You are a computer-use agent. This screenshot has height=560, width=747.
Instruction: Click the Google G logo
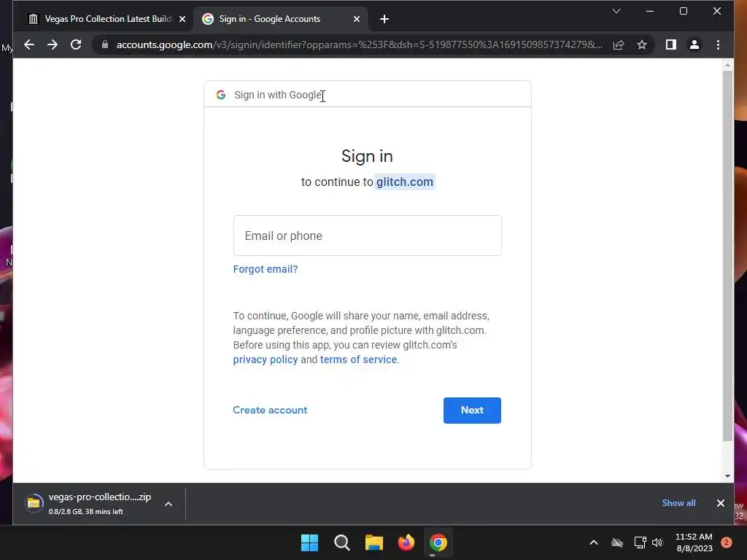point(220,95)
